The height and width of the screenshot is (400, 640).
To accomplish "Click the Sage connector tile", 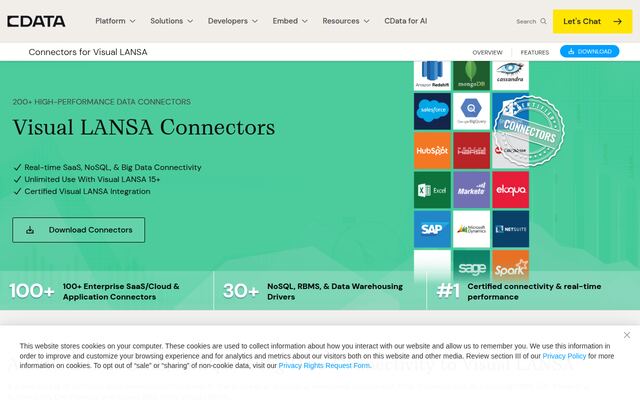I will click(x=471, y=267).
